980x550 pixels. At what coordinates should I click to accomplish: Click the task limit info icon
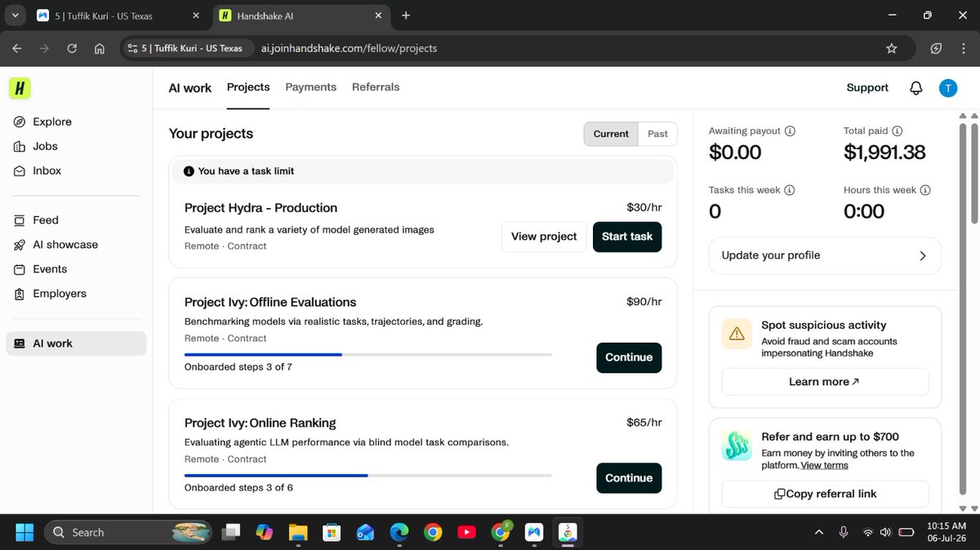pyautogui.click(x=189, y=171)
